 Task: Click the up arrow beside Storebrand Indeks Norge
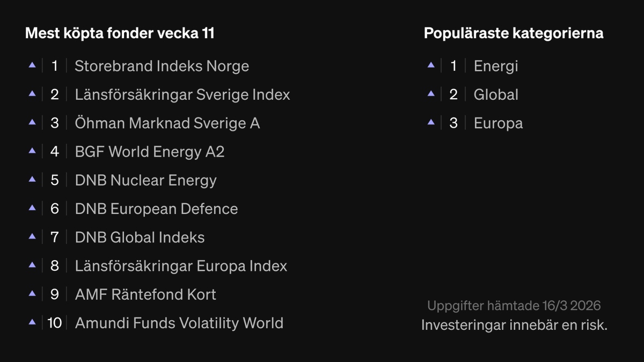coord(32,65)
